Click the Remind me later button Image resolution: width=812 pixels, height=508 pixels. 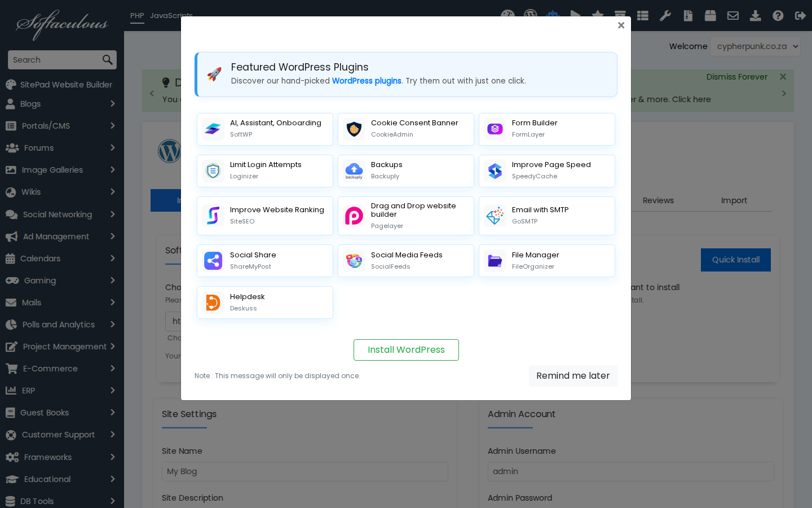point(573,376)
